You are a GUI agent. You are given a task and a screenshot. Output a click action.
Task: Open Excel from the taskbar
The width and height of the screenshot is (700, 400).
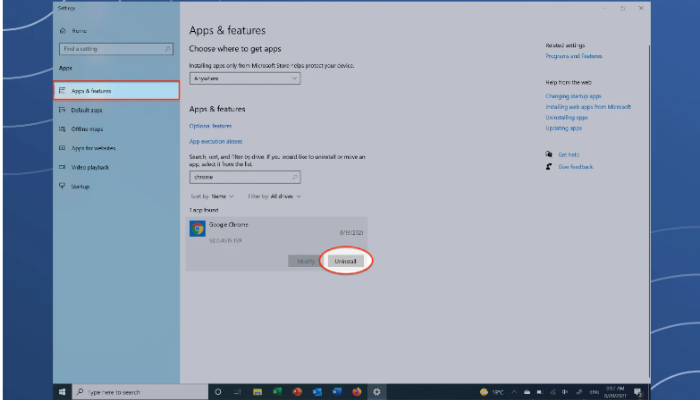pyautogui.click(x=277, y=392)
